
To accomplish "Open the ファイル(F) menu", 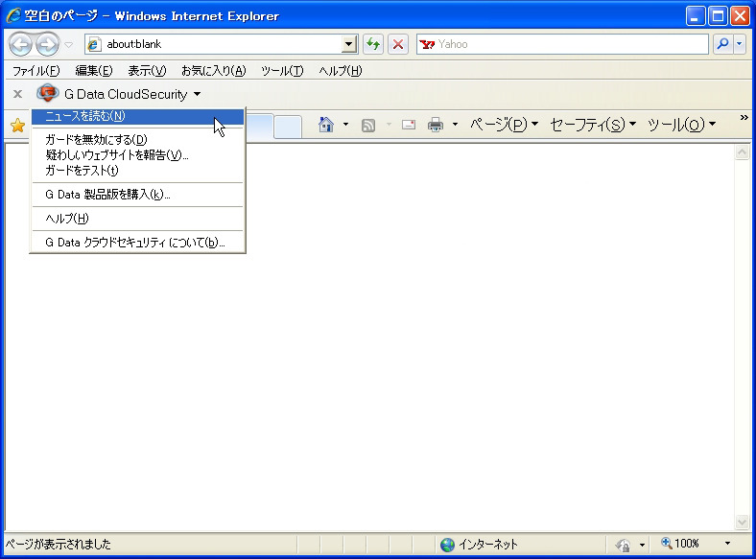I will [36, 71].
